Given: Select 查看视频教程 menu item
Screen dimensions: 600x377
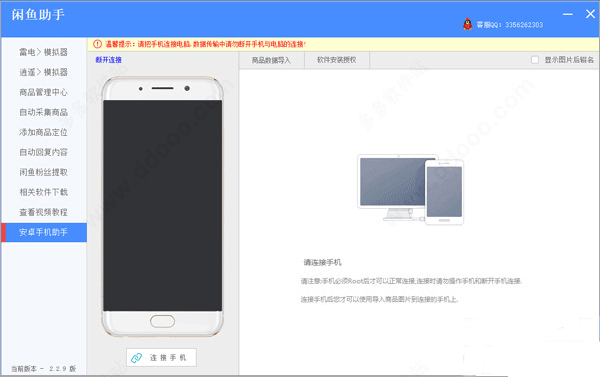Looking at the screenshot, I should tap(44, 212).
